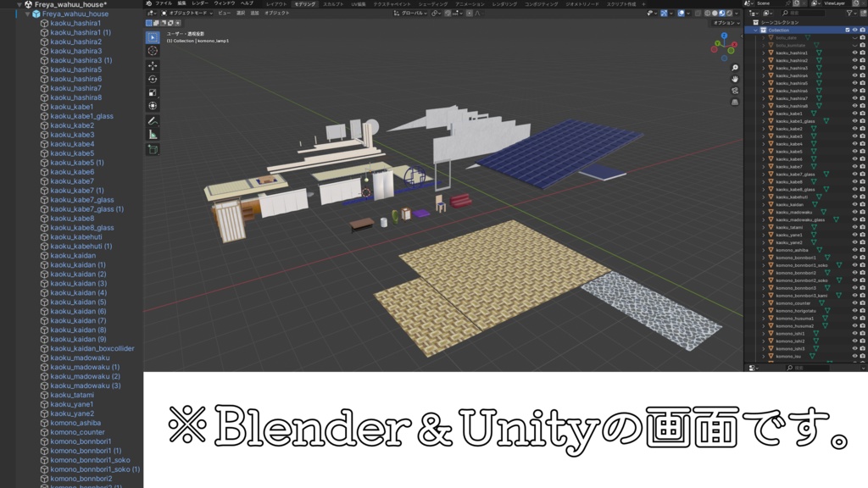Disable render camera icon for kaoku_tatami
The width and height of the screenshot is (868, 488).
[x=862, y=227]
